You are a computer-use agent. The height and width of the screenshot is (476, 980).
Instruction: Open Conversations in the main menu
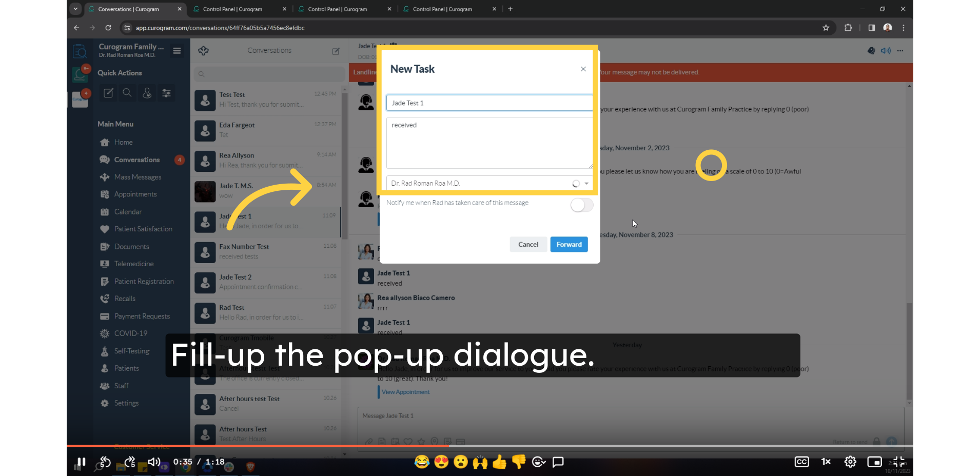[136, 160]
